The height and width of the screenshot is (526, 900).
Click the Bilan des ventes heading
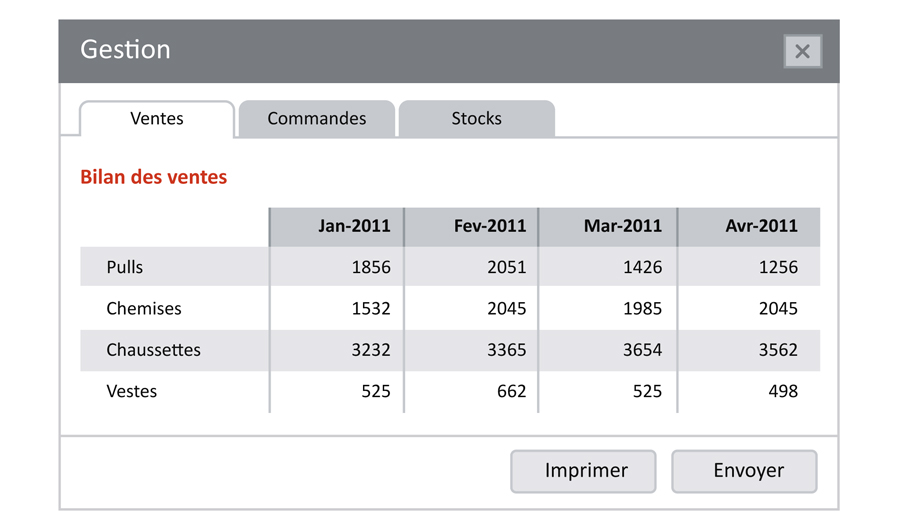pyautogui.click(x=154, y=178)
